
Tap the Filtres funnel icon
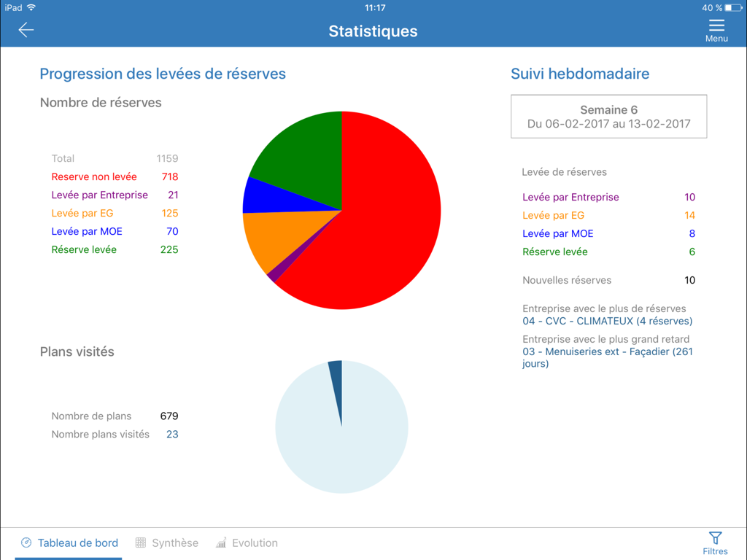(715, 537)
